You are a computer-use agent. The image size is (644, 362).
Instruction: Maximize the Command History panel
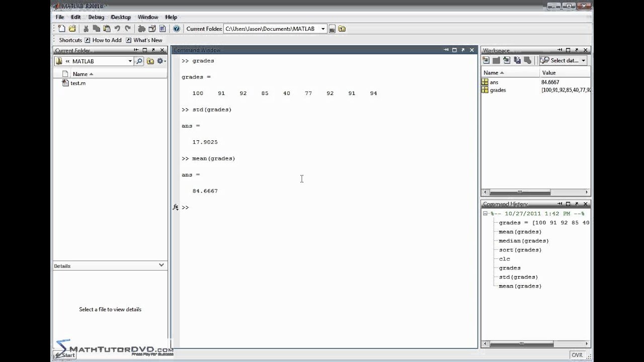[x=568, y=204]
